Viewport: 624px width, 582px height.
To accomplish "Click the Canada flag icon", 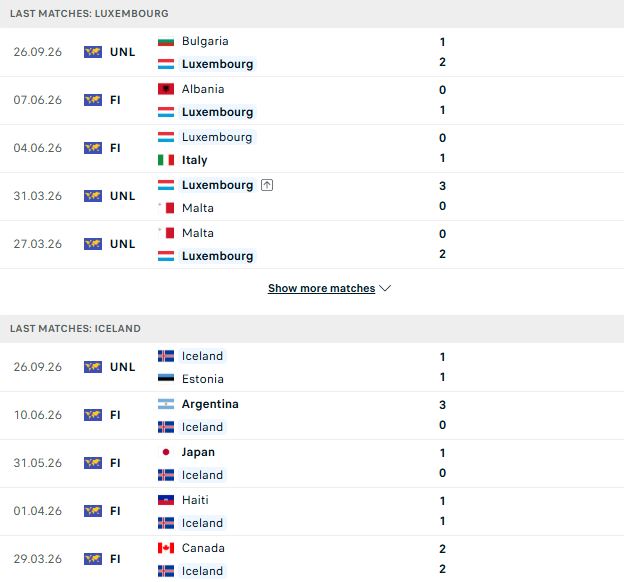I will (x=166, y=548).
